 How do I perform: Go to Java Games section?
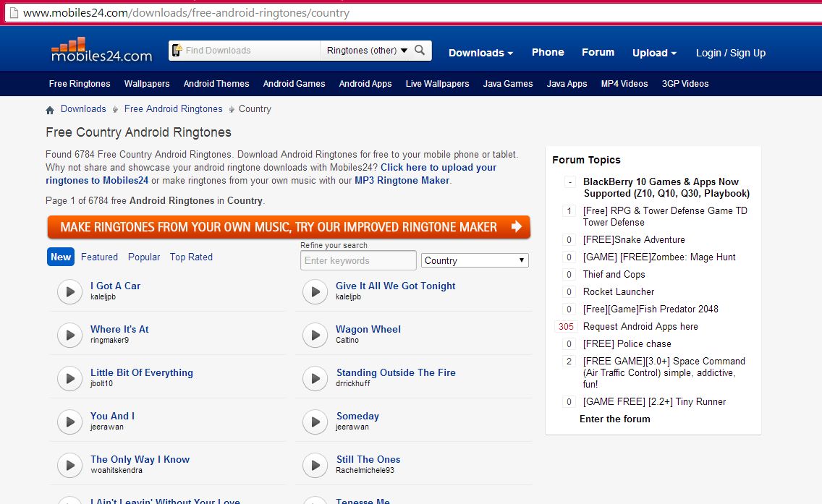(x=508, y=84)
